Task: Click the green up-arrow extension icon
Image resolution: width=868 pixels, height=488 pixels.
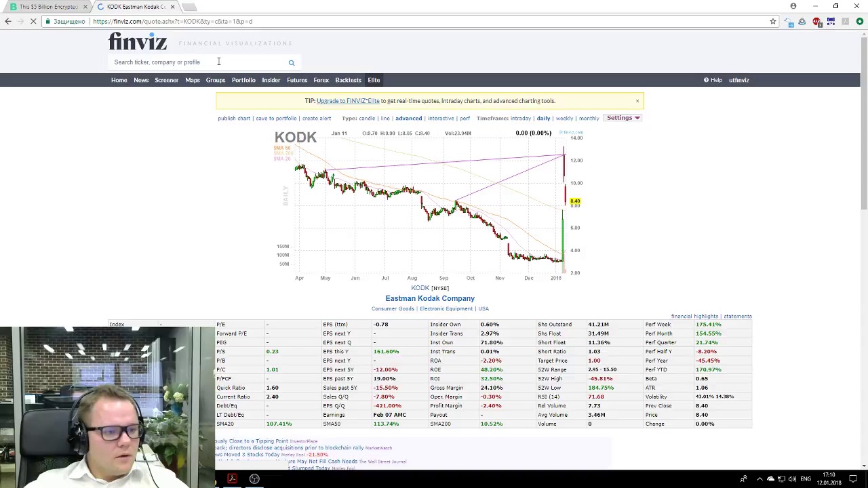Action: click(x=860, y=22)
